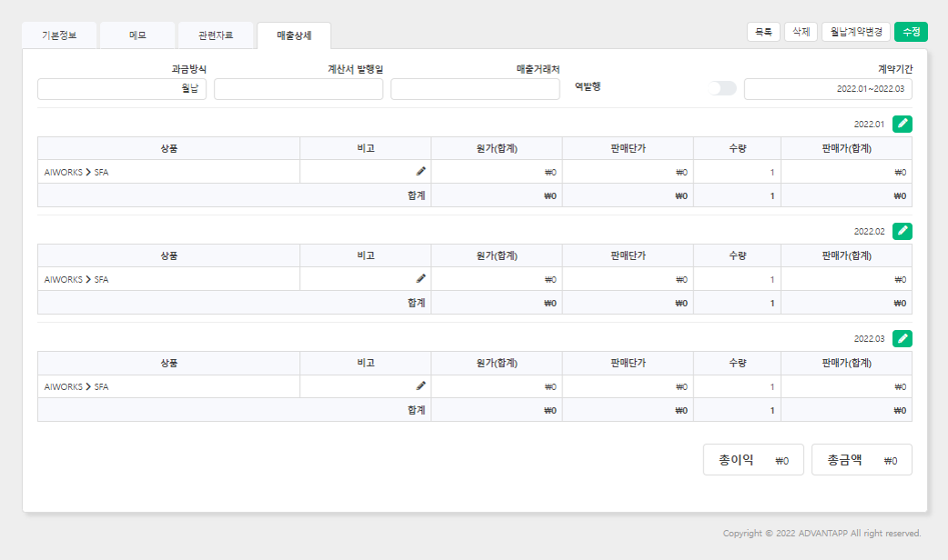
Task: Click the 총이익 total box
Action: tap(753, 460)
